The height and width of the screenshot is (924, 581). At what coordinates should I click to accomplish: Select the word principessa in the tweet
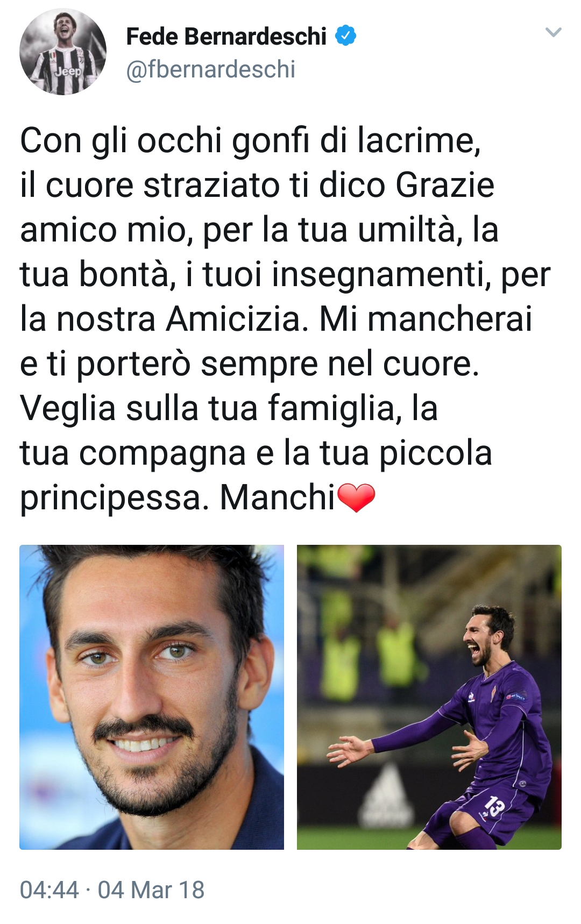pyautogui.click(x=114, y=499)
